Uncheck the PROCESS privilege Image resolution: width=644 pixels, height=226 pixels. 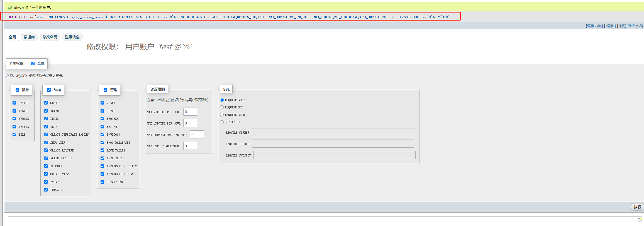(x=102, y=118)
